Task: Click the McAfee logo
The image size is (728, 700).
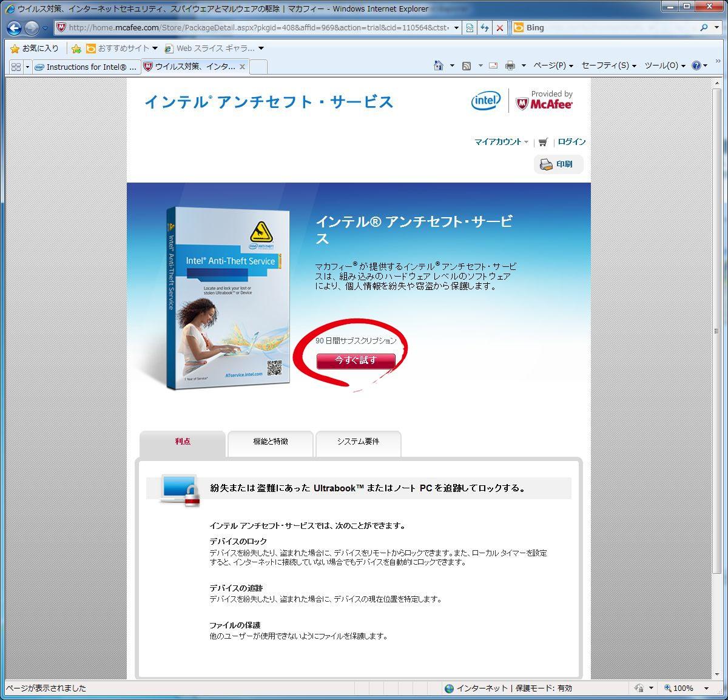Action: click(x=544, y=101)
